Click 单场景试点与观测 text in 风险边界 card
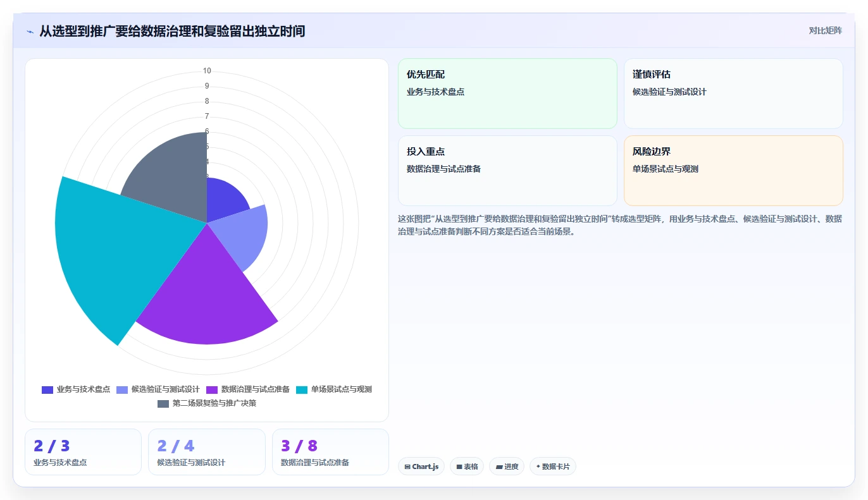Image resolution: width=868 pixels, height=500 pixels. [x=666, y=169]
